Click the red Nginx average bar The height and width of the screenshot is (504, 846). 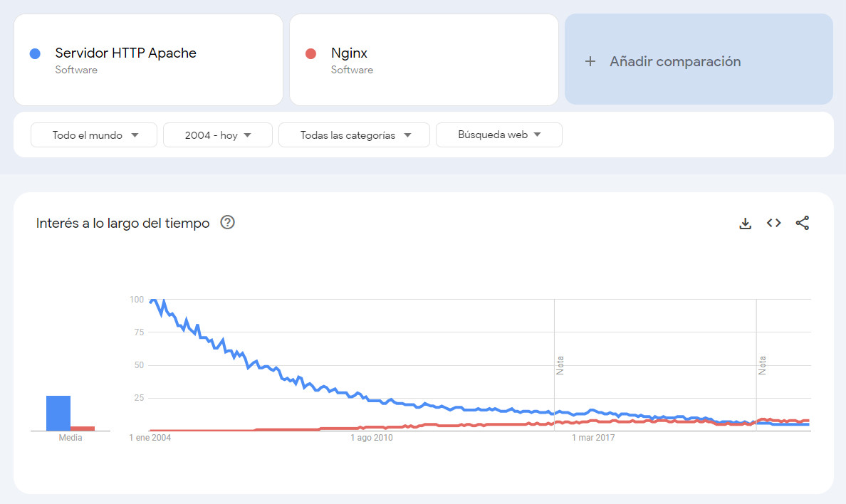pyautogui.click(x=83, y=429)
